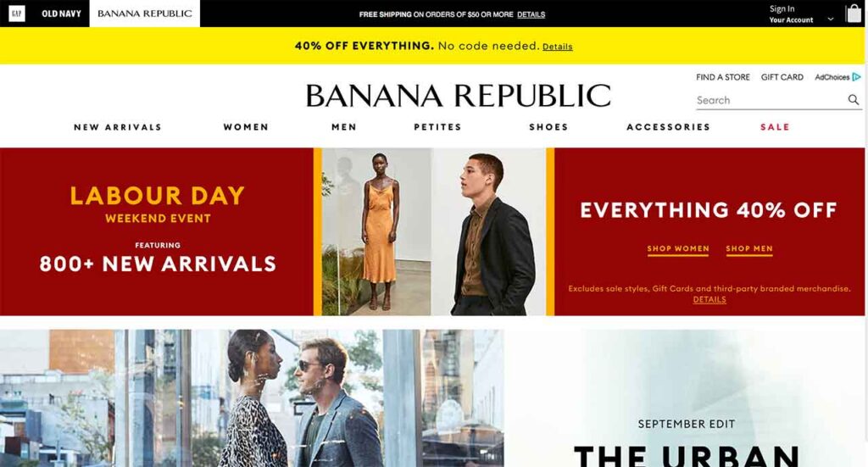This screenshot has width=868, height=467.
Task: Click the Shop Men link
Action: 749,249
